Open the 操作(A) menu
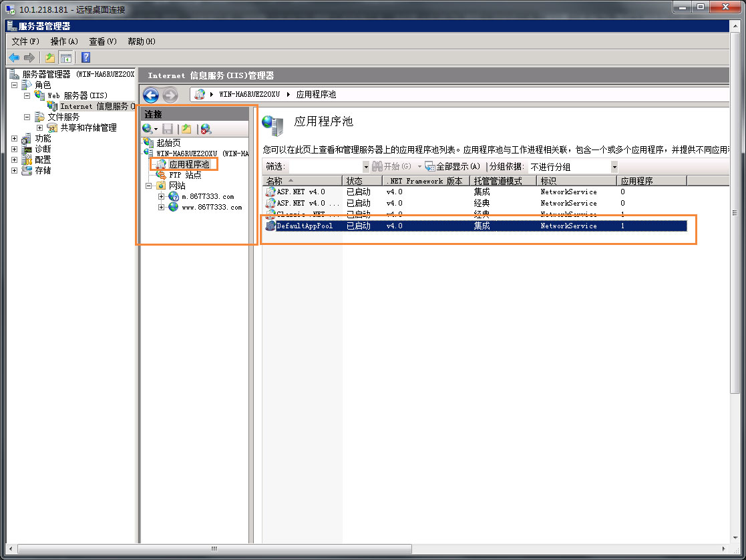The height and width of the screenshot is (560, 746). point(64,41)
